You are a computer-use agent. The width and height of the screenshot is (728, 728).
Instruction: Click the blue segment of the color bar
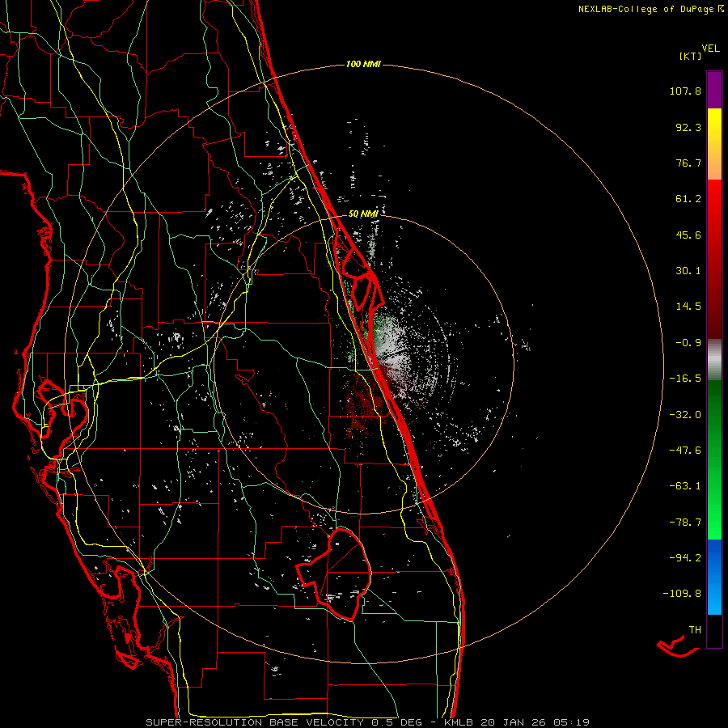coord(714,577)
